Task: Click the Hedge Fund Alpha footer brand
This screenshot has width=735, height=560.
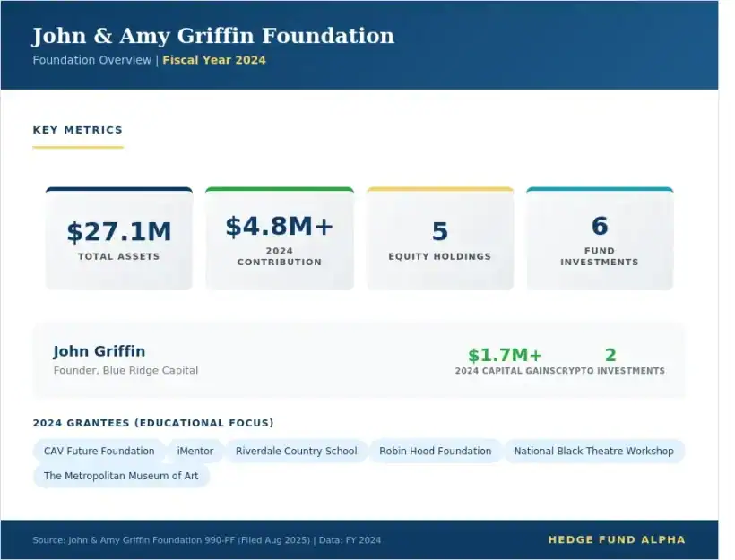Action: 617,539
